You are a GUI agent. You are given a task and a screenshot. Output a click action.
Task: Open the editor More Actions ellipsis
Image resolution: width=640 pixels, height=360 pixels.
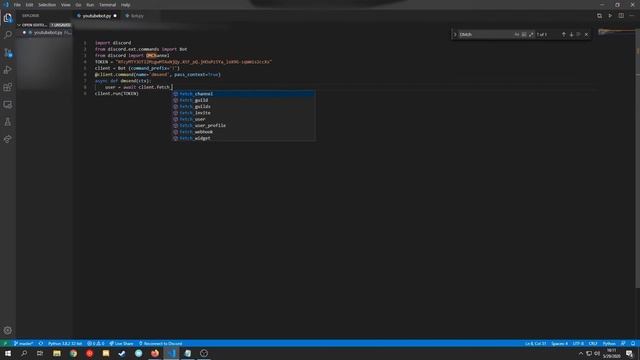point(631,16)
